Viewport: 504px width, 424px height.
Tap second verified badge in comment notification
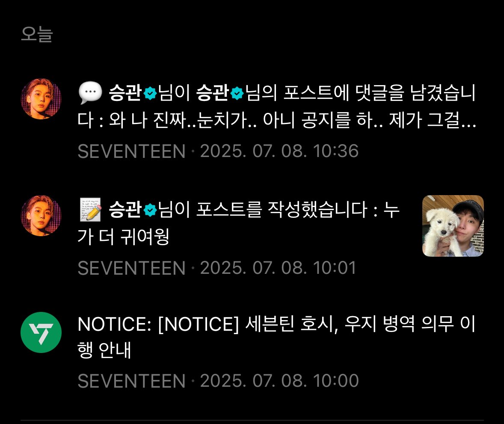point(237,94)
